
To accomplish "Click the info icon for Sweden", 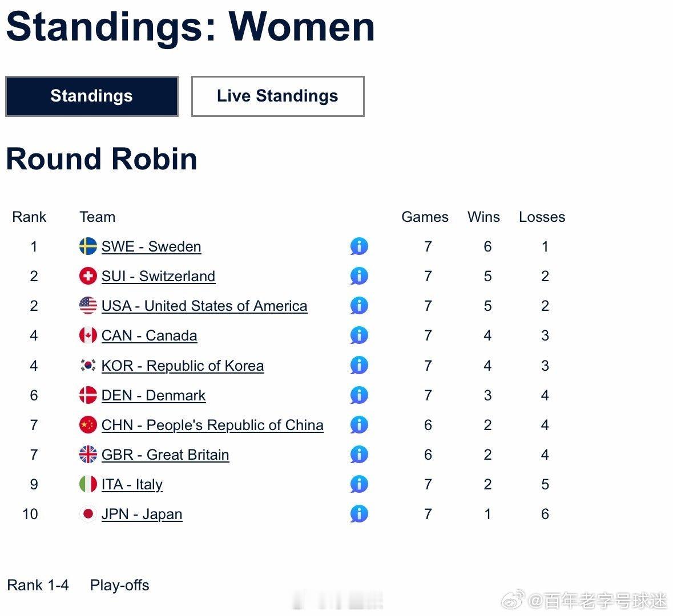I will (x=358, y=246).
